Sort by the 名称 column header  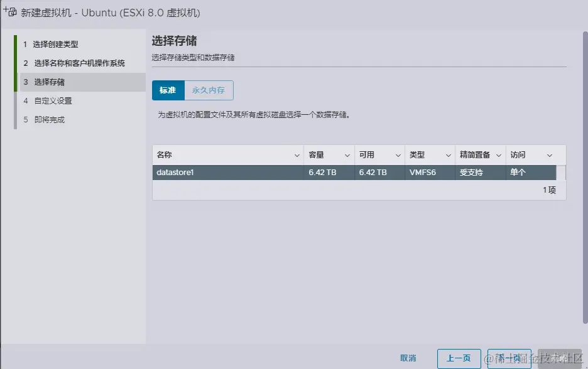coord(163,154)
